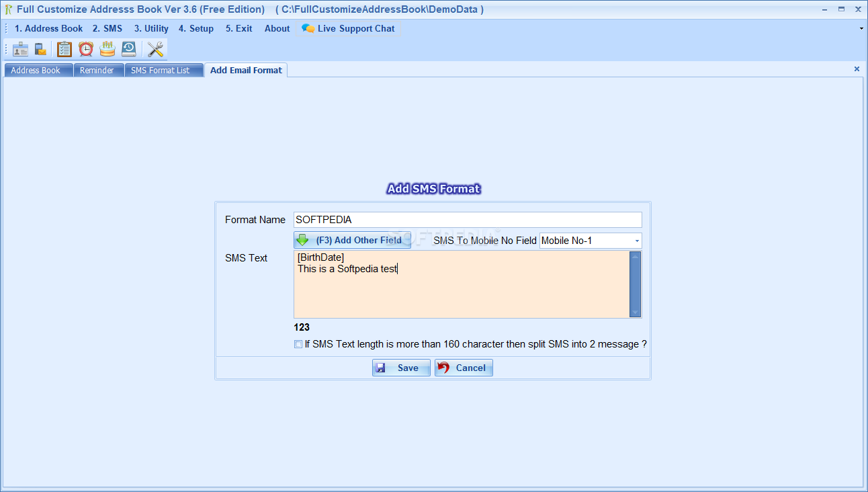
Task: Minimize the application window
Action: [x=825, y=9]
